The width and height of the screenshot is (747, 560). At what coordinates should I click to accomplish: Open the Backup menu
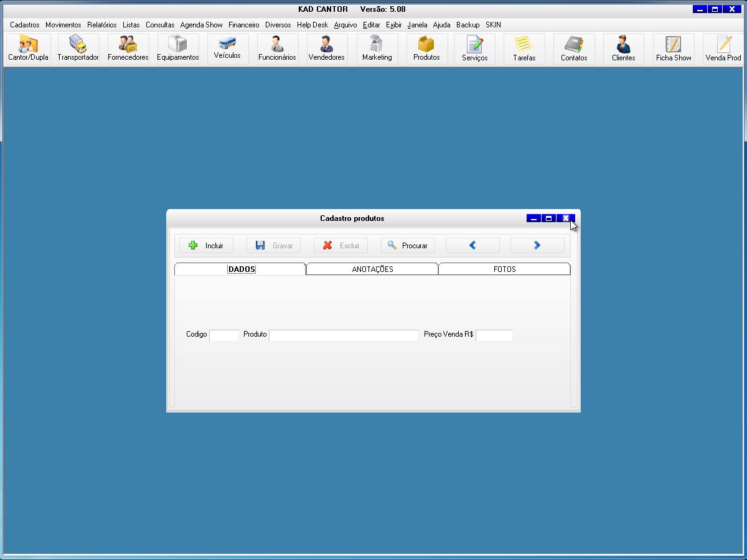pyautogui.click(x=467, y=25)
